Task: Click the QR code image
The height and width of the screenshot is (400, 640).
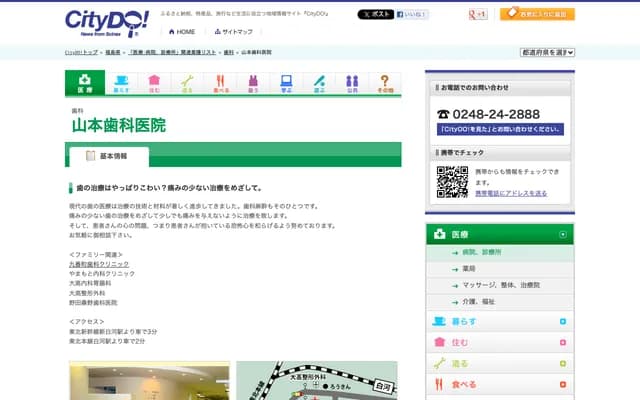Action: pyautogui.click(x=452, y=182)
